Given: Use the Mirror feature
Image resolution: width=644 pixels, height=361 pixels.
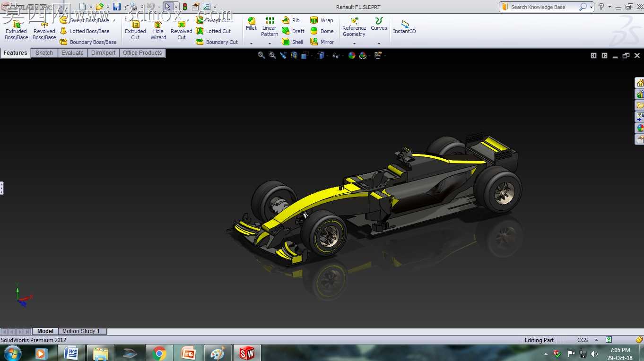Looking at the screenshot, I should click(x=322, y=42).
